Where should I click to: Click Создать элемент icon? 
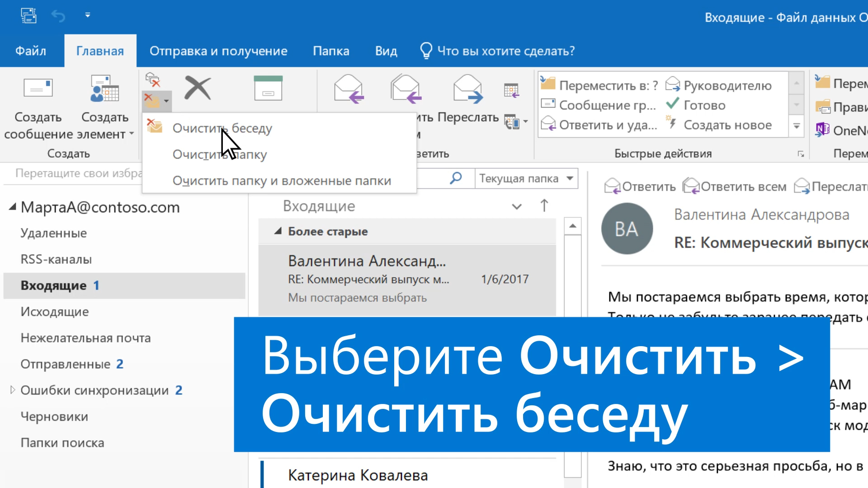pyautogui.click(x=105, y=88)
